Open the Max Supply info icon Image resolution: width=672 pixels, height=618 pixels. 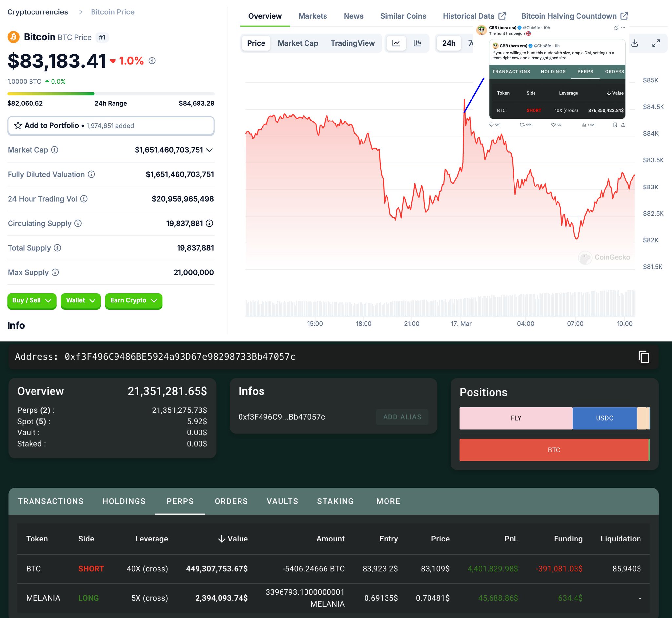point(55,272)
